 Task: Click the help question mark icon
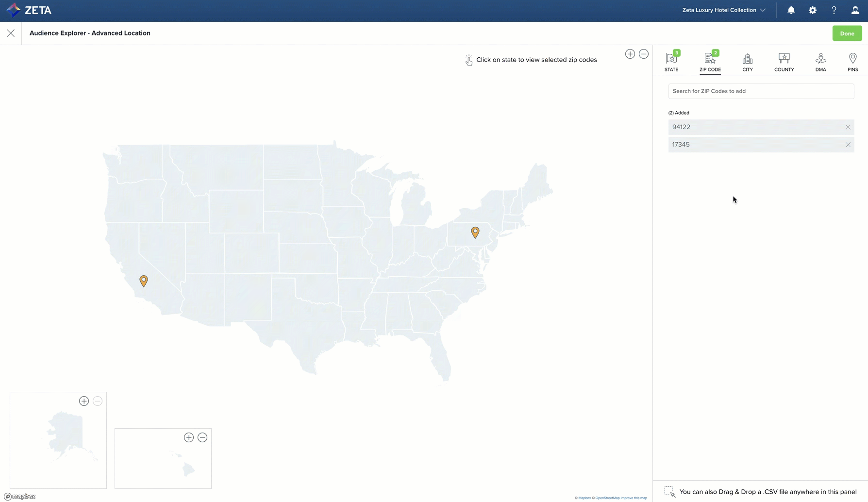pyautogui.click(x=834, y=10)
